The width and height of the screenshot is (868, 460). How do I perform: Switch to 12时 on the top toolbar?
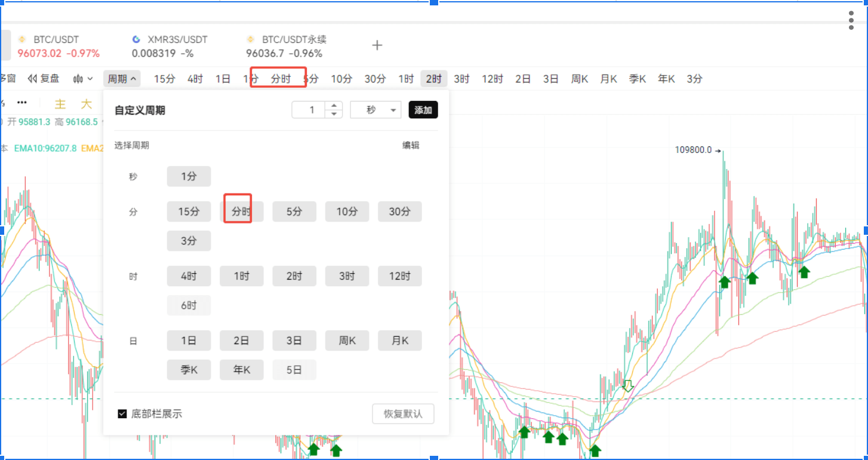[493, 78]
